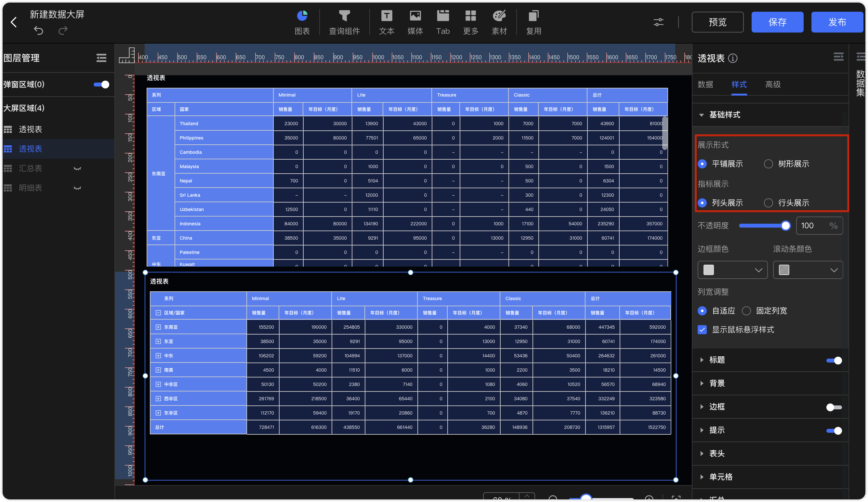Uncheck 显示鼠标悬浮样式 checkbox
Viewport: 868px width, 502px height.
(x=702, y=330)
